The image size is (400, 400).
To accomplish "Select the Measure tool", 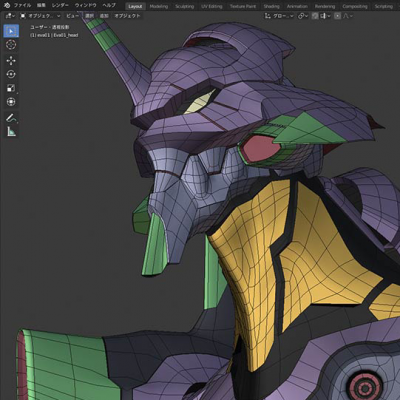I will point(11,132).
